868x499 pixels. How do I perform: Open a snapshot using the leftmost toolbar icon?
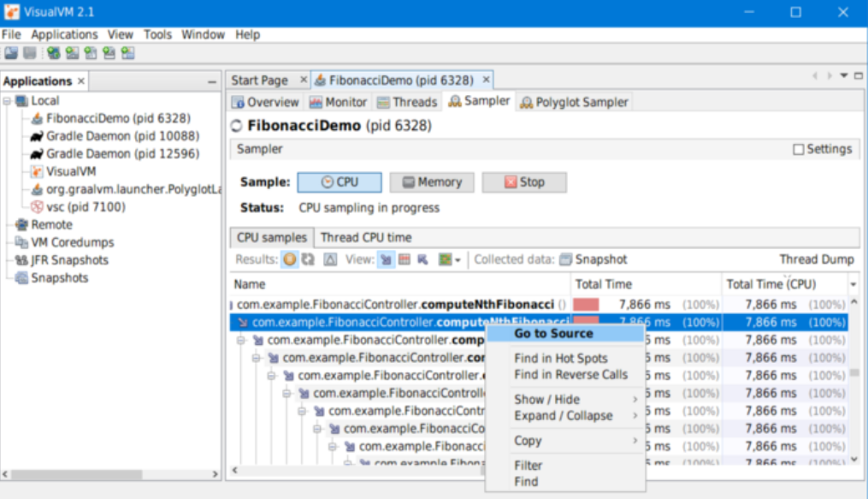pos(11,52)
